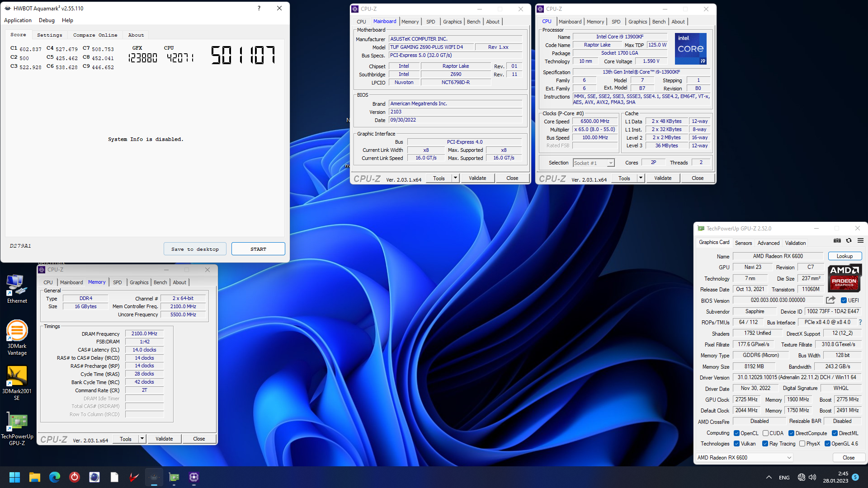The width and height of the screenshot is (868, 488).
Task: Open SPD tab in the Memory CPU-Z window
Action: coord(117,282)
